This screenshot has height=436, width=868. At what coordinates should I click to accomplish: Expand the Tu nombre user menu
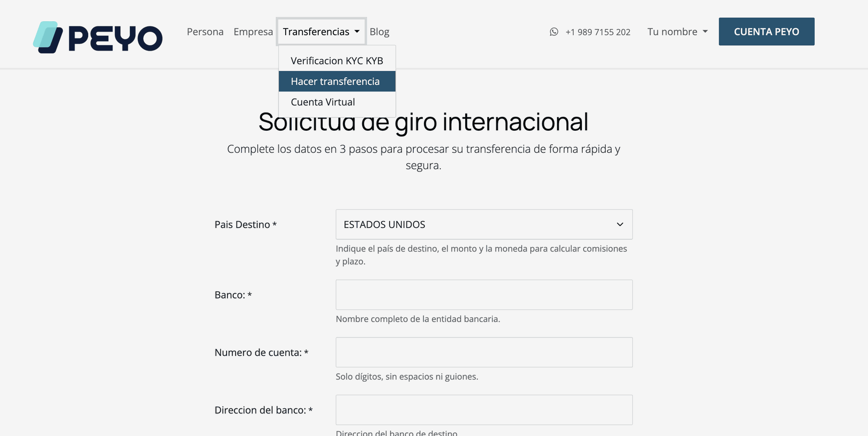pyautogui.click(x=672, y=32)
